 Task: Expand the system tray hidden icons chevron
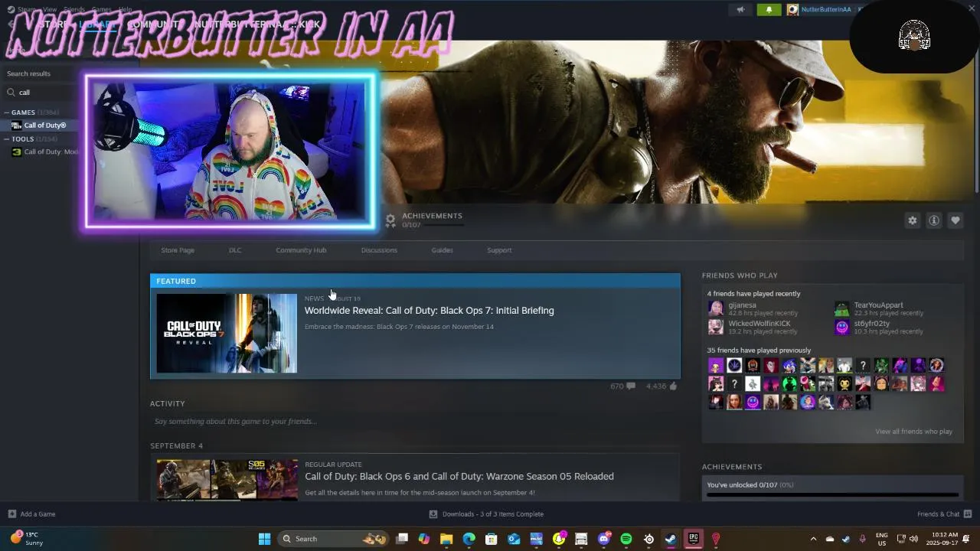(x=813, y=539)
